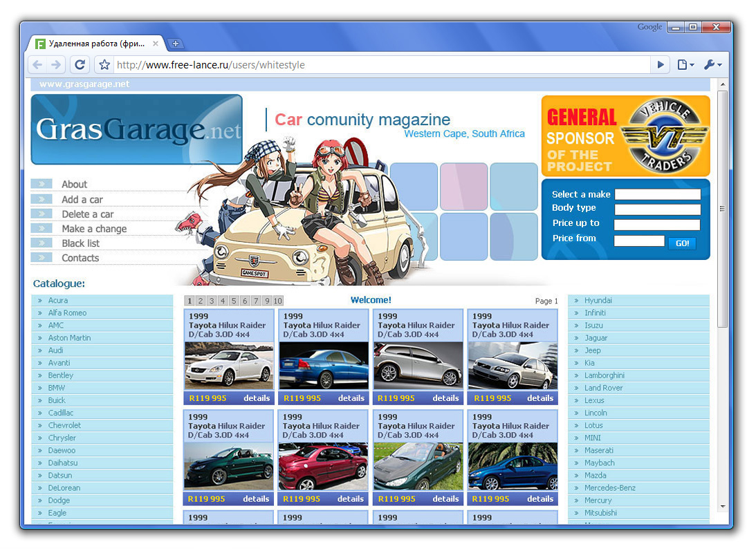Click the browser Forward arrow

pos(57,64)
